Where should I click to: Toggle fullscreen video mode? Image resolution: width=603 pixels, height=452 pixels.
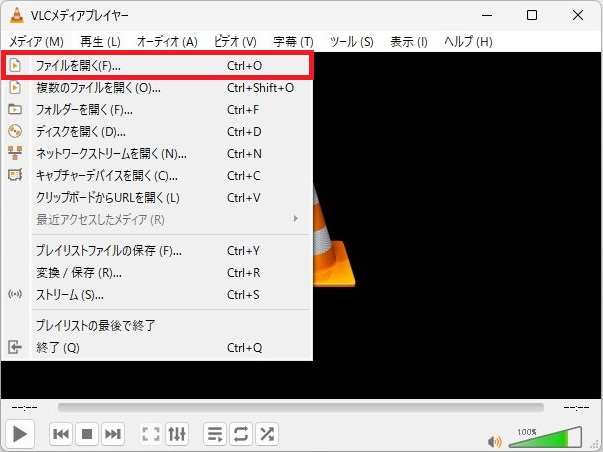[x=151, y=434]
